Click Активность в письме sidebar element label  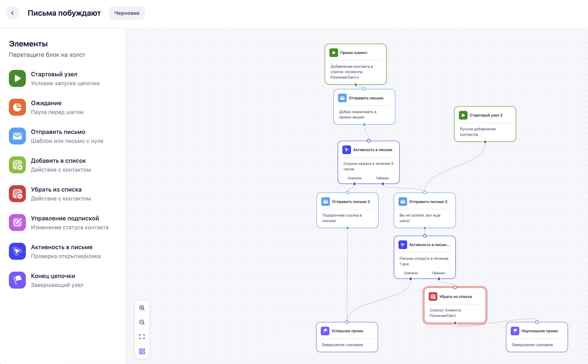(62, 247)
